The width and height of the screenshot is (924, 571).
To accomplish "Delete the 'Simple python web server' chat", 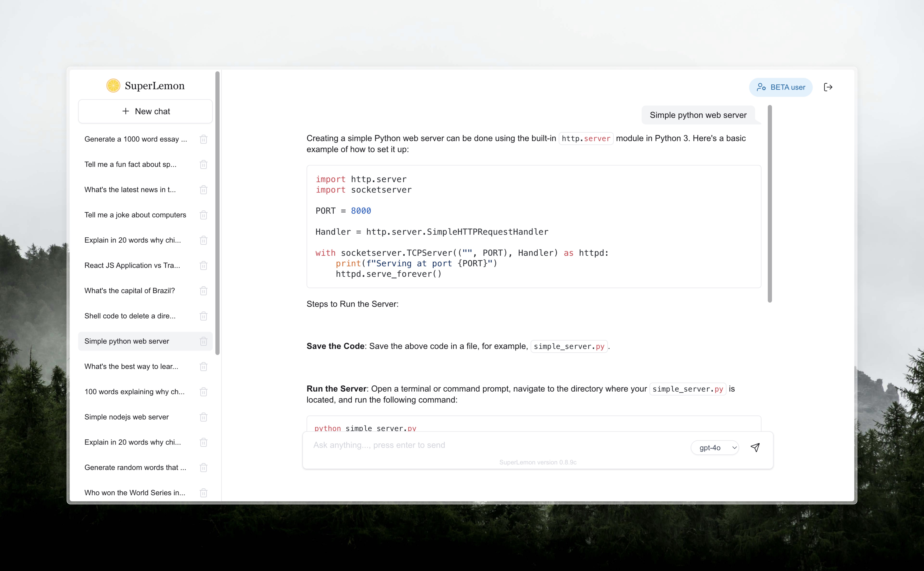I will pos(204,341).
